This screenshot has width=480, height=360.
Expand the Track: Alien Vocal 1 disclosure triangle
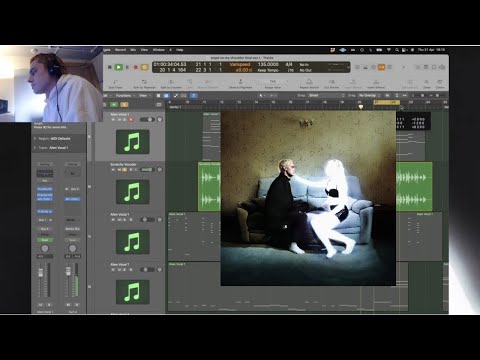point(35,147)
